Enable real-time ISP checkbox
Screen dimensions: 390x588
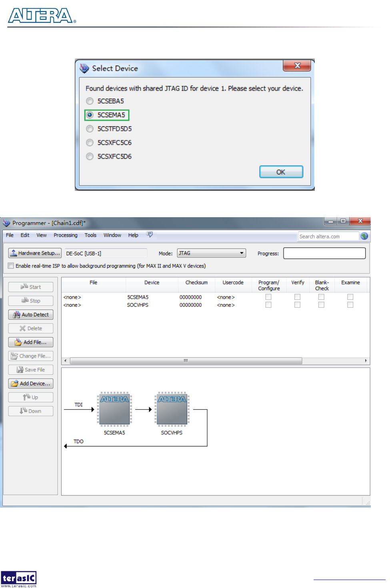click(x=11, y=266)
